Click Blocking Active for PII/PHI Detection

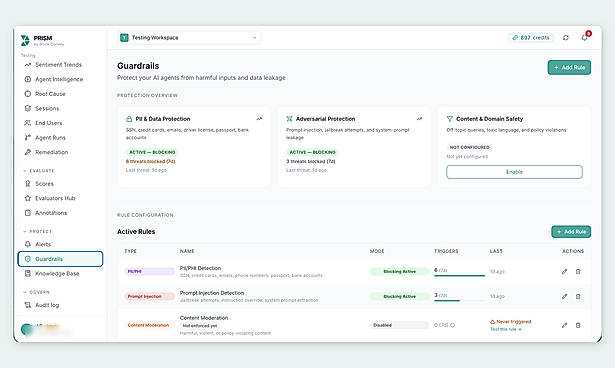pyautogui.click(x=399, y=271)
